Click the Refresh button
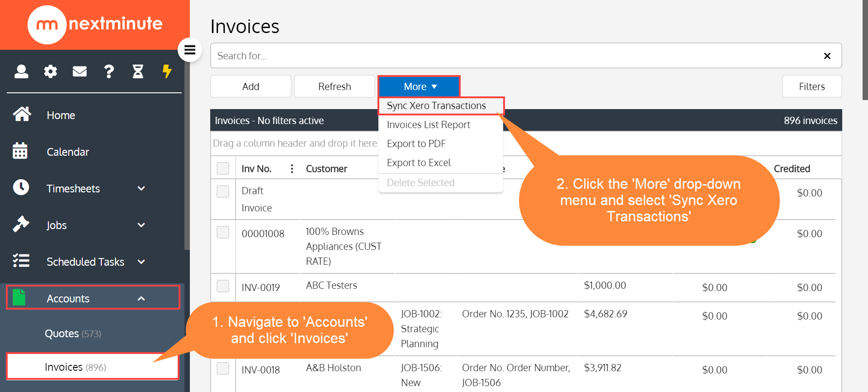Image resolution: width=868 pixels, height=392 pixels. point(335,86)
